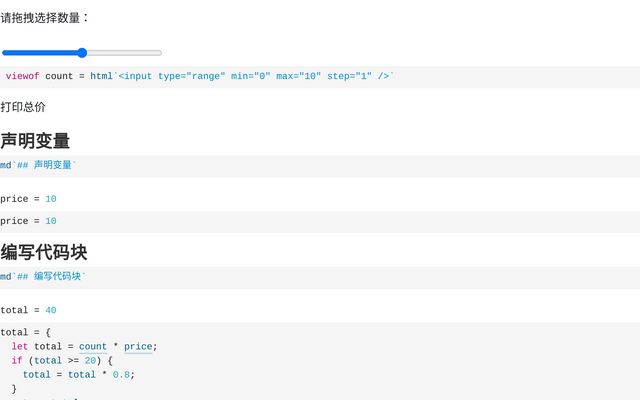Click the price = 10 output result
The width and height of the screenshot is (640, 400).
pos(28,199)
